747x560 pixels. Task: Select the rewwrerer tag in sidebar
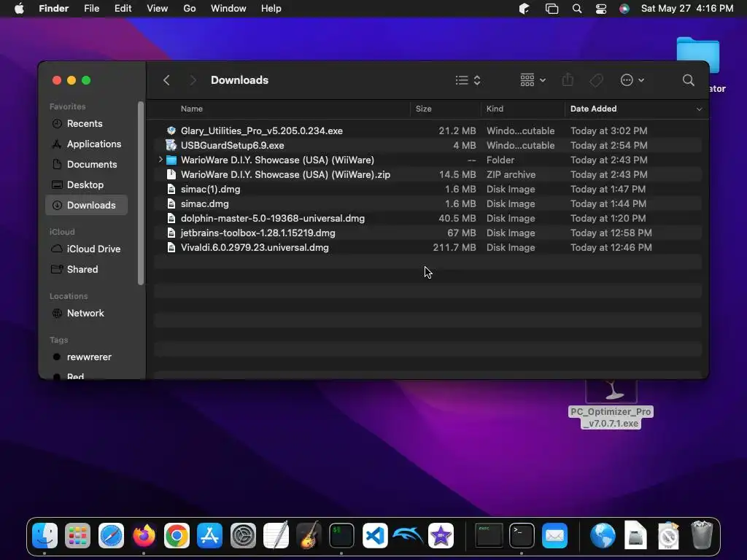(86, 357)
